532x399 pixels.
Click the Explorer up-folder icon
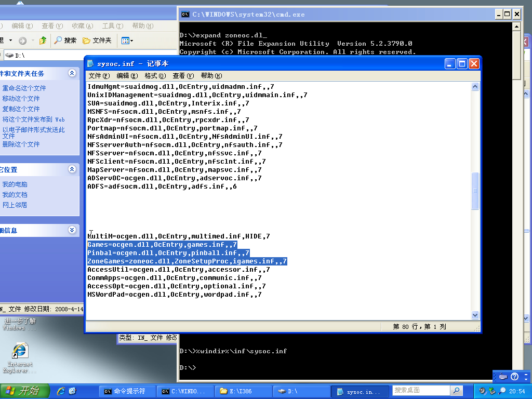43,41
